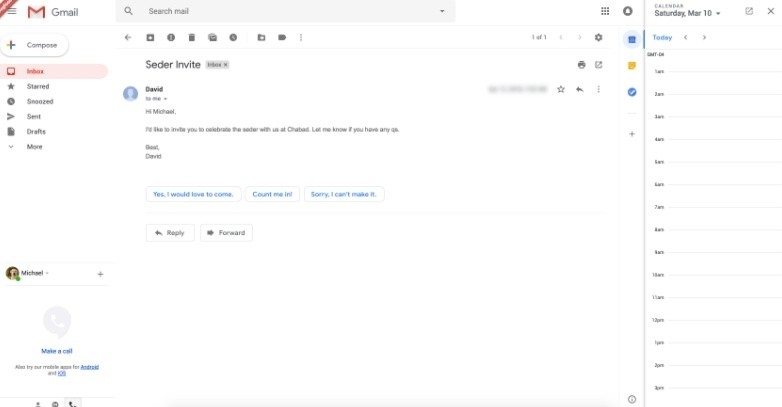Report this email as spam
Viewport: 782px width, 407px height.
[x=170, y=37]
